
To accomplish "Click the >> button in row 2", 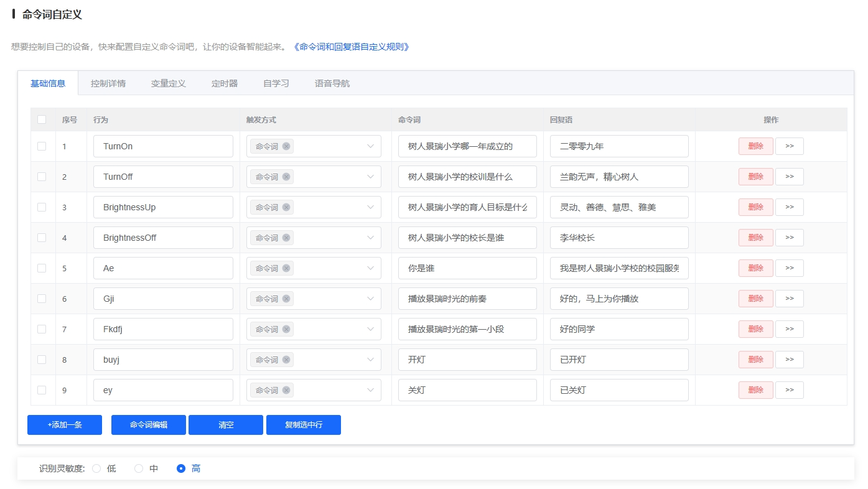I will click(790, 177).
